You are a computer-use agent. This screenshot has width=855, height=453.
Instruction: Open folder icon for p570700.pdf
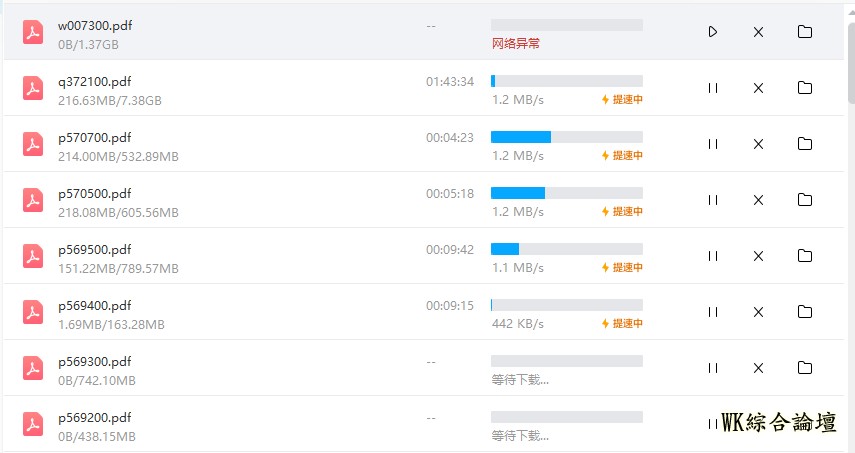[x=805, y=143]
